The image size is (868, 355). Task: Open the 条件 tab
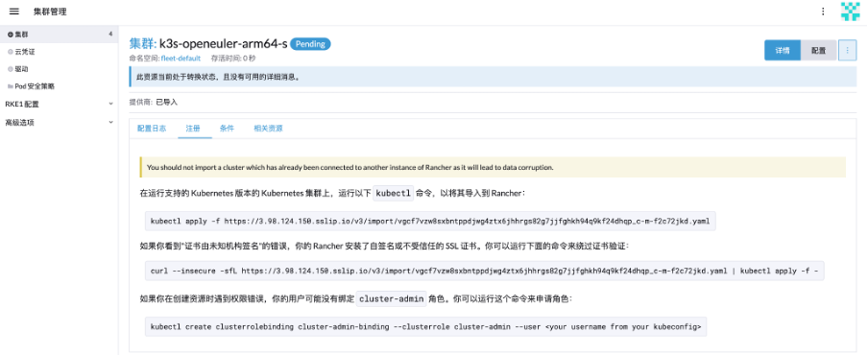point(227,129)
